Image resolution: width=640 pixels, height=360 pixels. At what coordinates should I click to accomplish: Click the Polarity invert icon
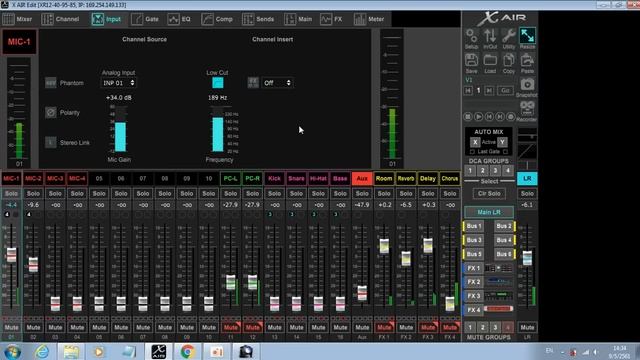pos(51,112)
